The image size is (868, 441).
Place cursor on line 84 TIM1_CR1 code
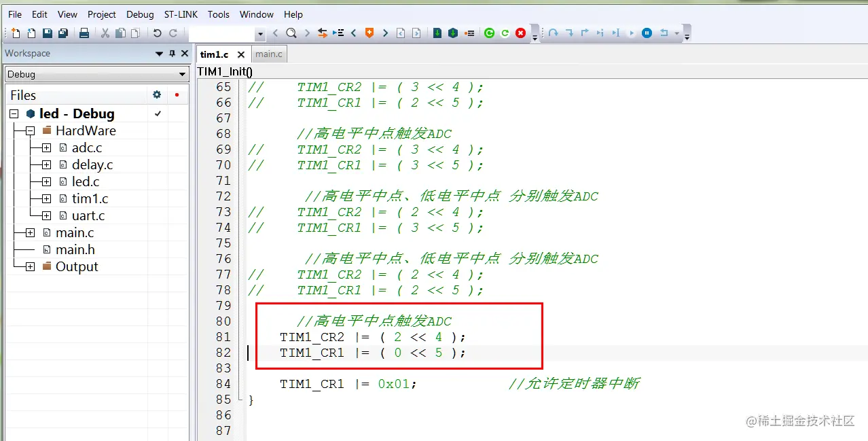[x=348, y=384]
